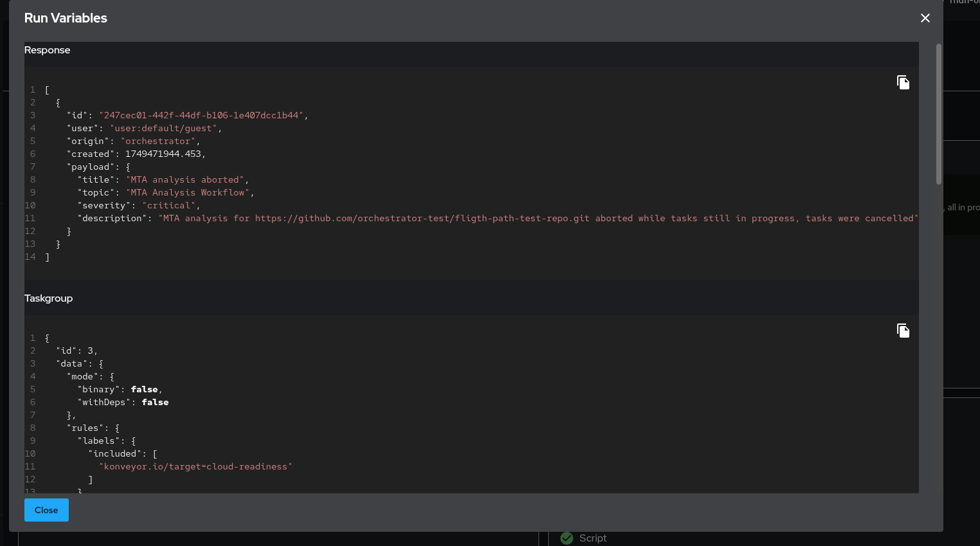Close the Run Variables dialog with X

[925, 18]
